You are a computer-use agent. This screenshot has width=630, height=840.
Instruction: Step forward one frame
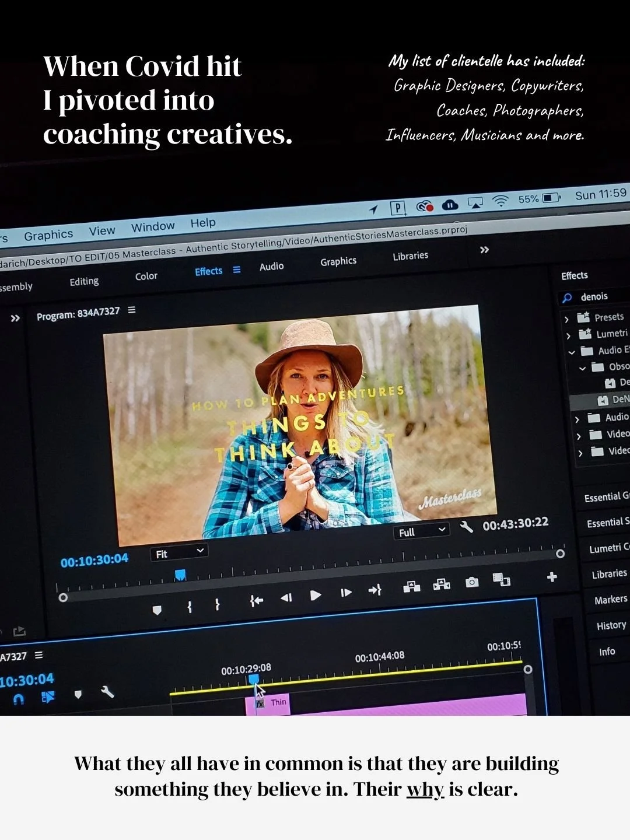pos(346,593)
